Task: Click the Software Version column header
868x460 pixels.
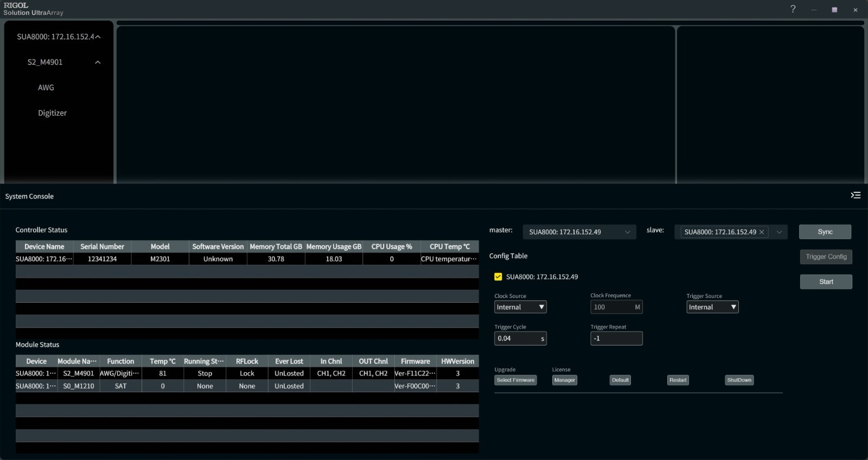Action: click(218, 247)
